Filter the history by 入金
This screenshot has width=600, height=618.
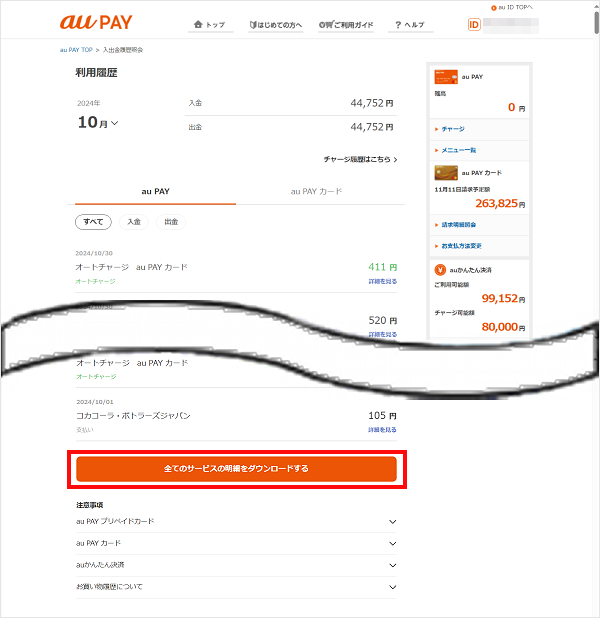[133, 222]
